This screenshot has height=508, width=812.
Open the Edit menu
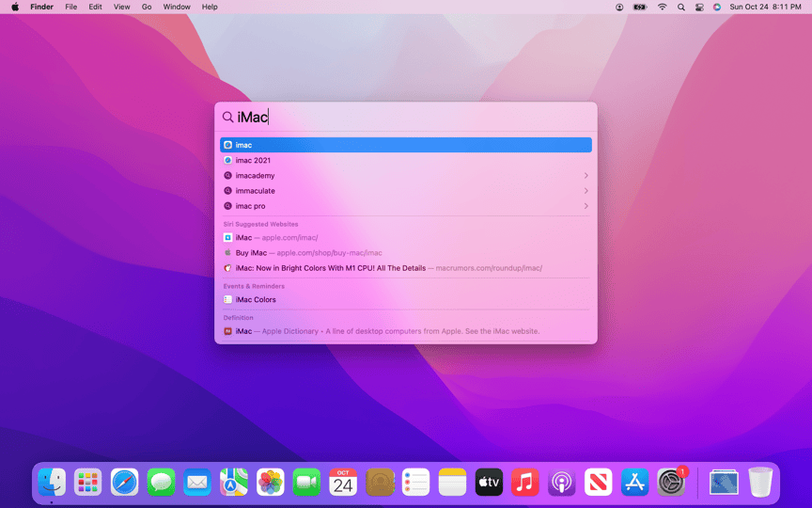(x=95, y=7)
